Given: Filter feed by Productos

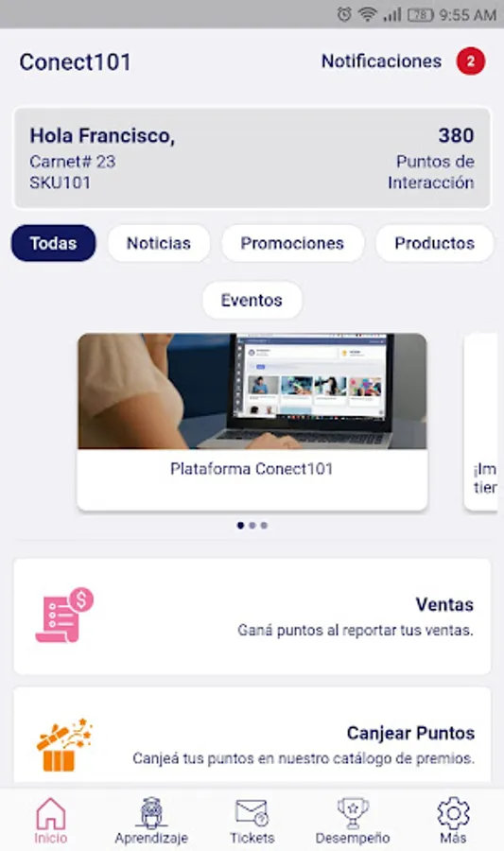Looking at the screenshot, I should point(435,243).
